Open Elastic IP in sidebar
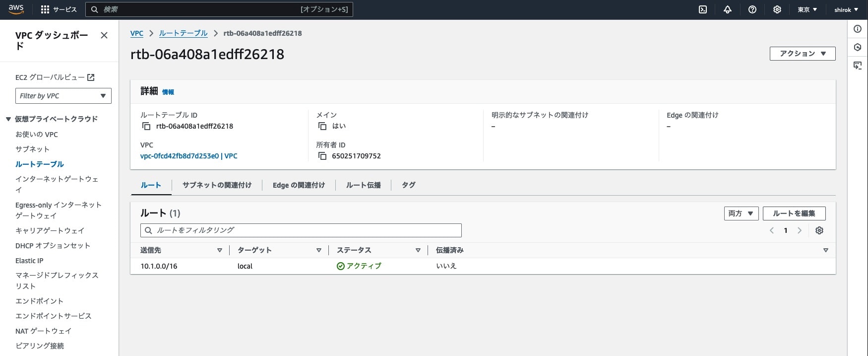868x356 pixels. pyautogui.click(x=29, y=261)
